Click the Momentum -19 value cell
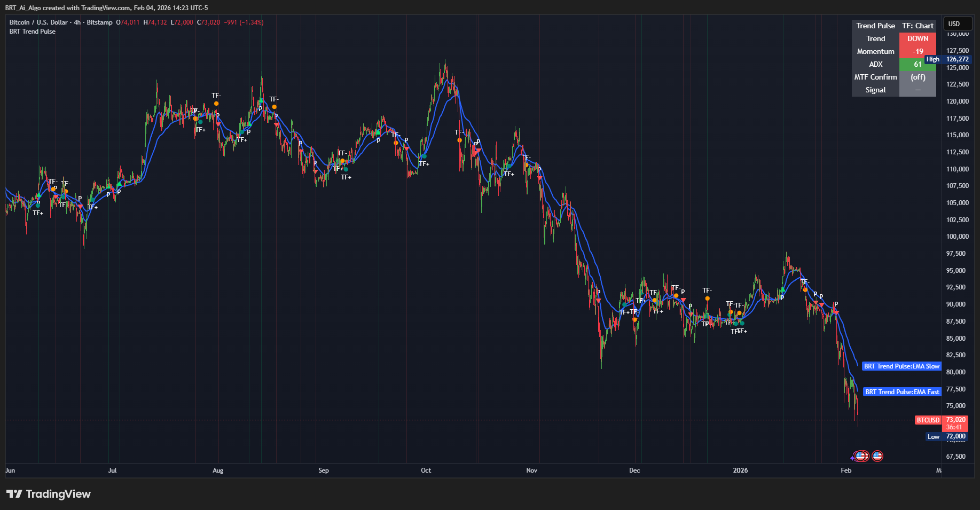 coord(918,51)
